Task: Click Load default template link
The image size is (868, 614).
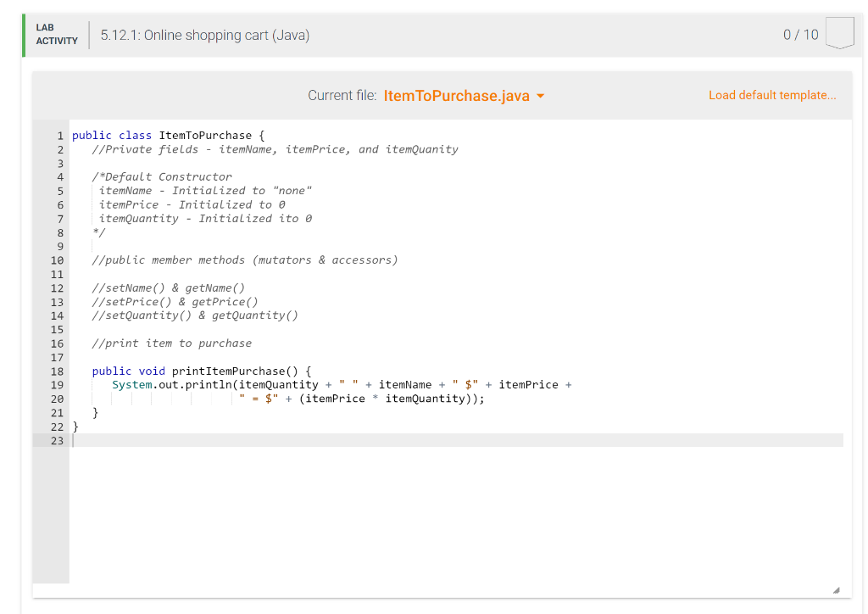Action: 771,95
